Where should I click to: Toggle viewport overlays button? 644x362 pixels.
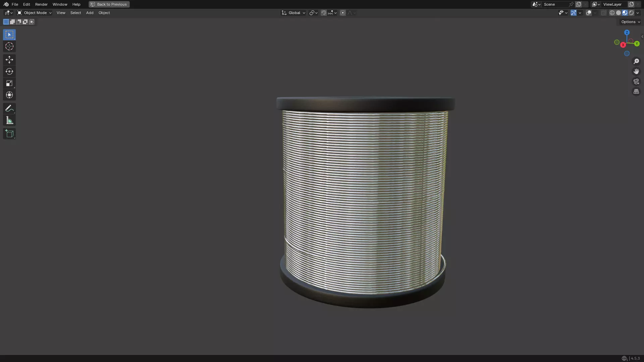(589, 13)
